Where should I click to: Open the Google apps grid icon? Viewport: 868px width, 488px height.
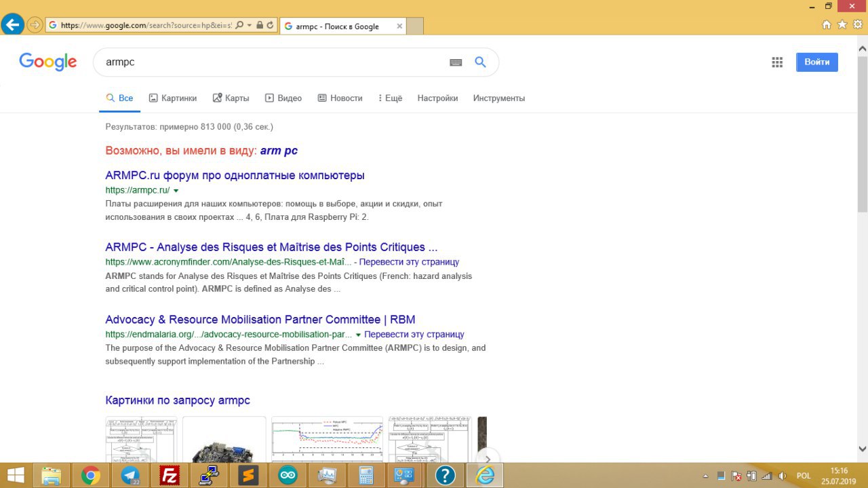point(777,62)
